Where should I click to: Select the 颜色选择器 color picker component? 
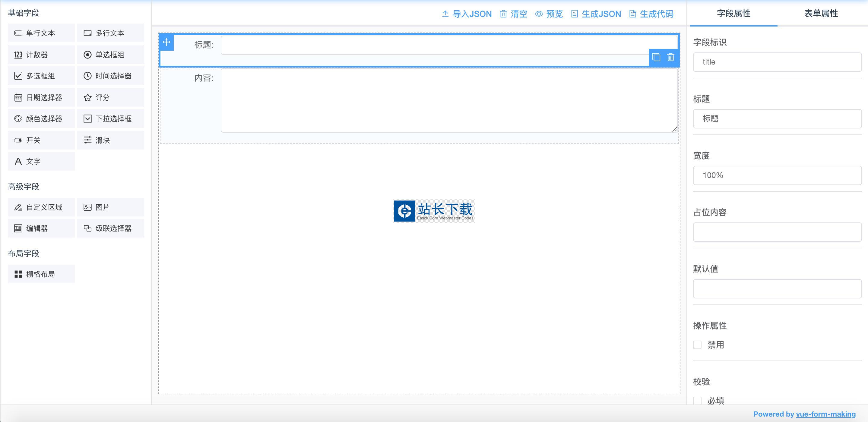click(41, 118)
